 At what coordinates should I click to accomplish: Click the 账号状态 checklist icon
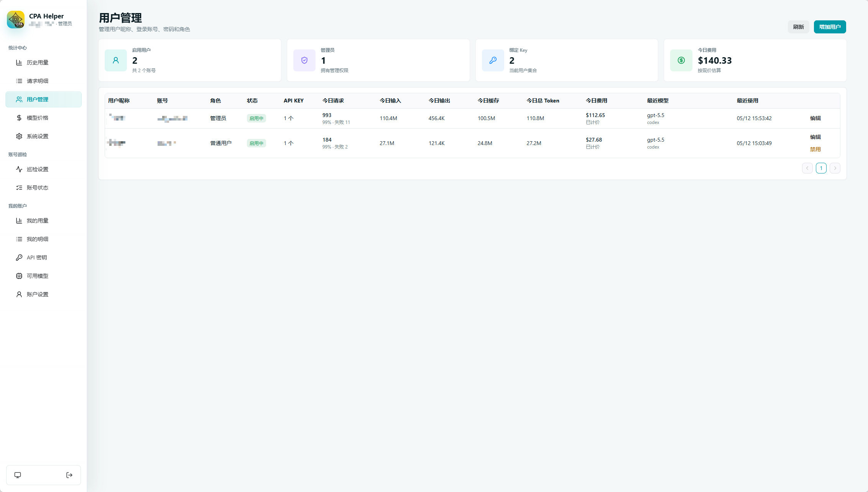(19, 188)
